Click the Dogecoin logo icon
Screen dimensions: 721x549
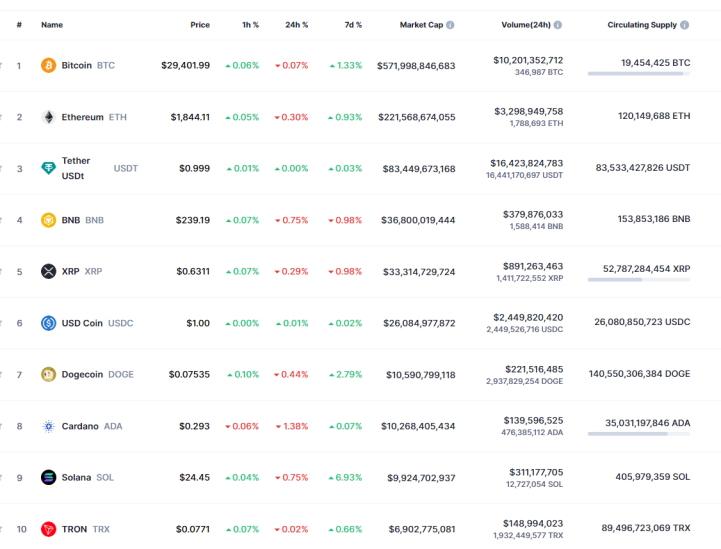(x=48, y=375)
